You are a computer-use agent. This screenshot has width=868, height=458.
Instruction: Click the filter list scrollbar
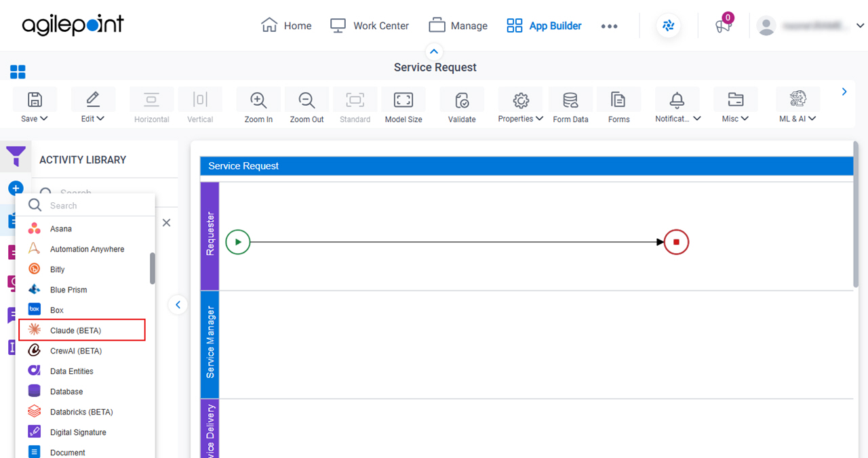point(153,269)
